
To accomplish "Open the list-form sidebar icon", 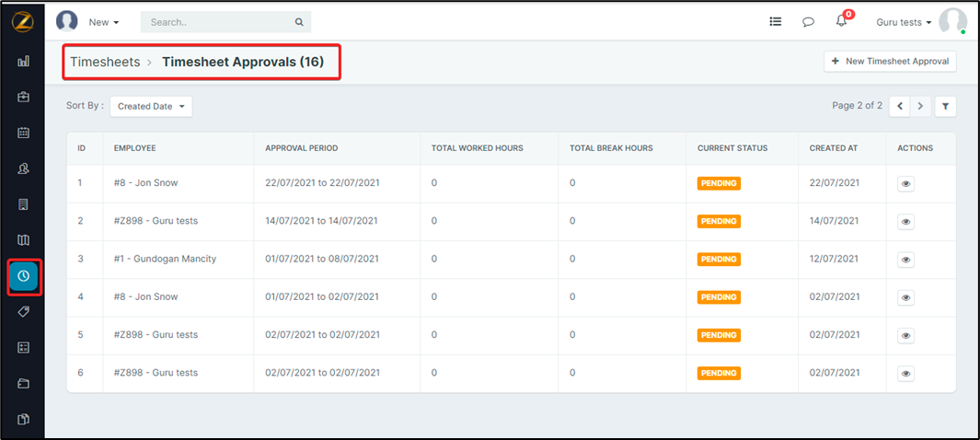I will (24, 348).
